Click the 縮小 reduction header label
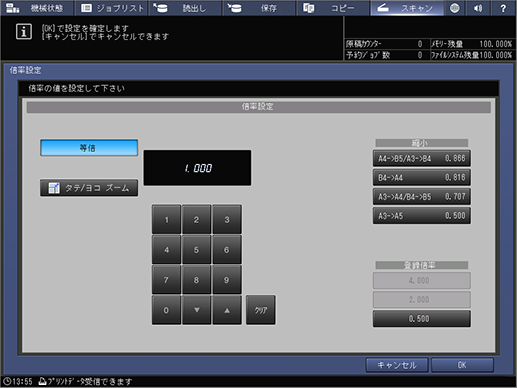This screenshot has width=517, height=388. (x=422, y=143)
